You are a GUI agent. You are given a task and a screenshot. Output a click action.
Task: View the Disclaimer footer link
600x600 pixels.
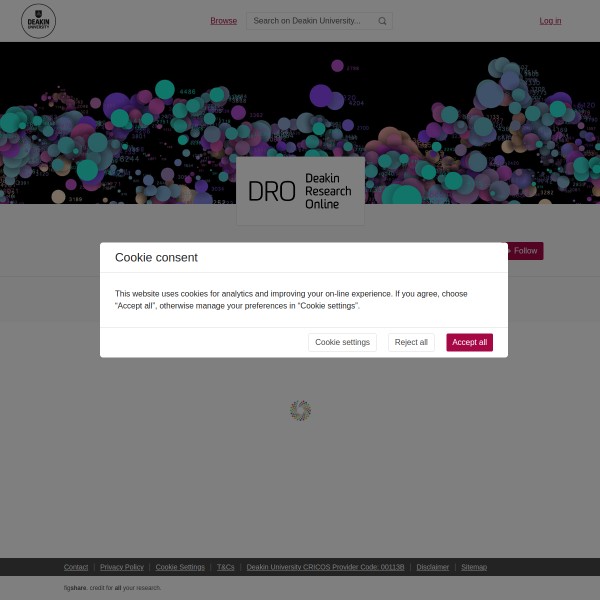pyautogui.click(x=433, y=567)
